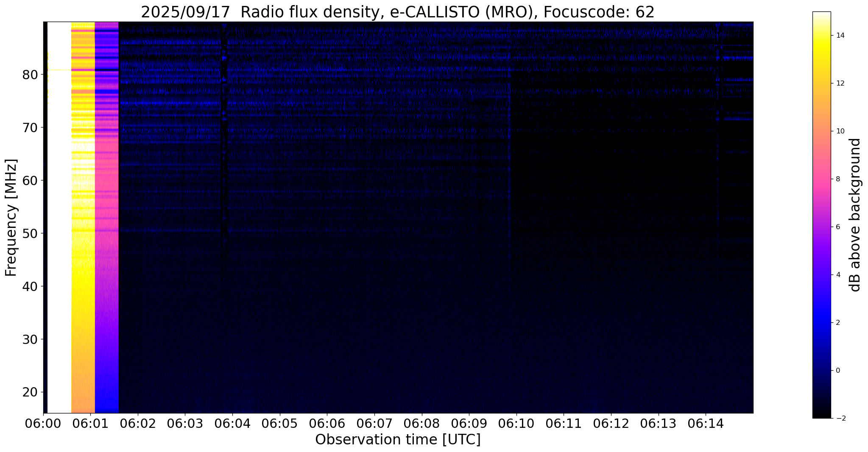Click the 06:11 time tick label
Image resolution: width=868 pixels, height=452 pixels.
(x=564, y=423)
